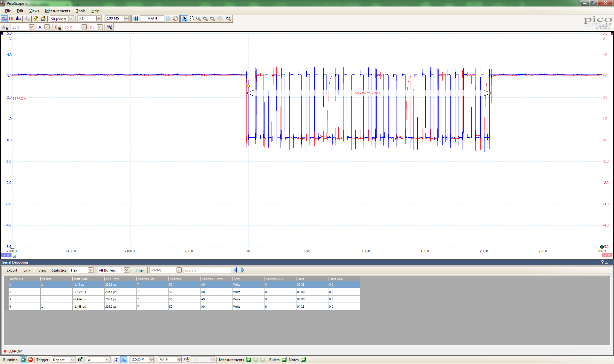This screenshot has width=614, height=364.
Task: Open advanced trigger settings icon
Action: coord(80,360)
